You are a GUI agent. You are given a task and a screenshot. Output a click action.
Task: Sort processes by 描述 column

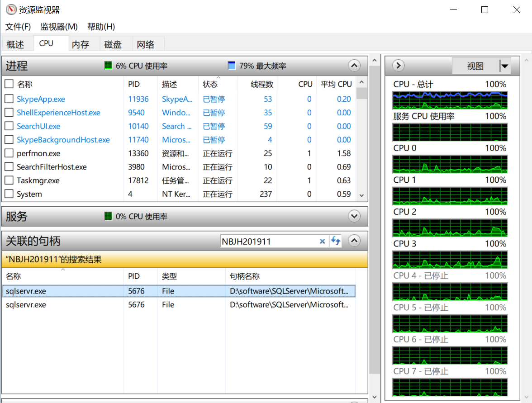tap(169, 84)
